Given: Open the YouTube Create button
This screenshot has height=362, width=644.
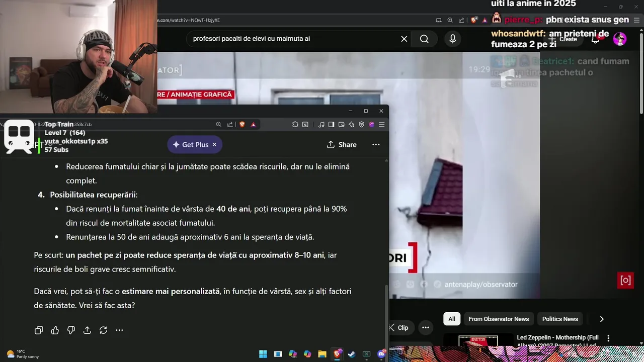Looking at the screenshot, I should tap(563, 39).
